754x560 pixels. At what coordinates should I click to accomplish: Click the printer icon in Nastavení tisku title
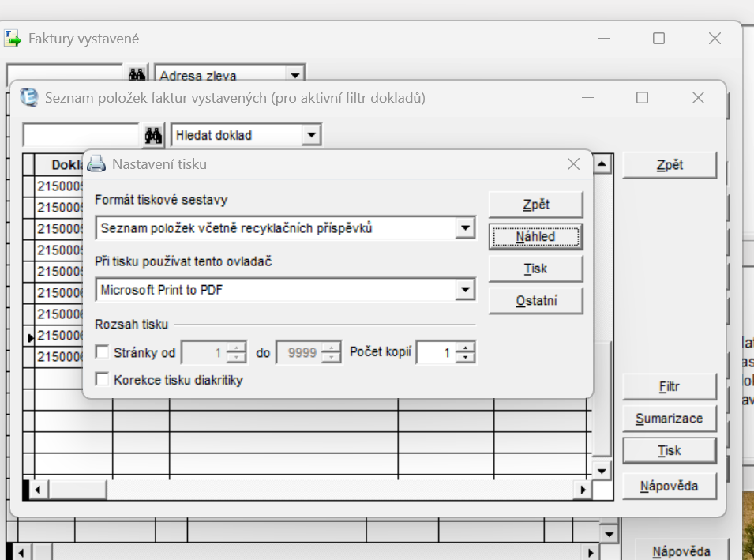coord(96,164)
